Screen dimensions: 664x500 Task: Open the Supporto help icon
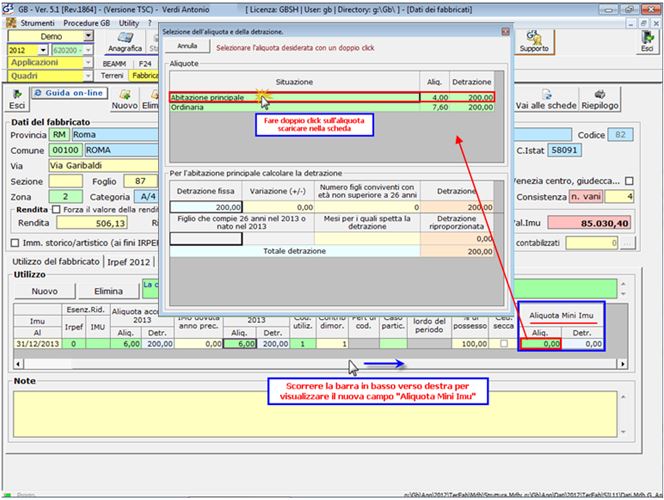[534, 42]
